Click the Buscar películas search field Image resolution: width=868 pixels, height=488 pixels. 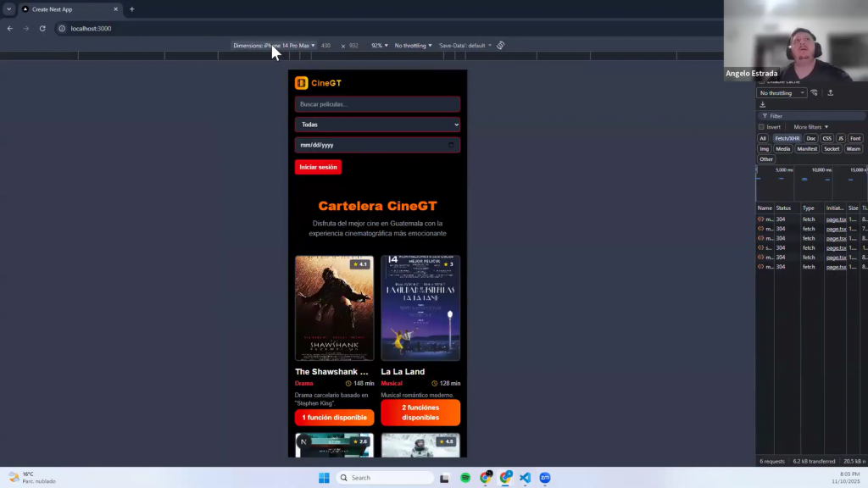[x=377, y=104]
